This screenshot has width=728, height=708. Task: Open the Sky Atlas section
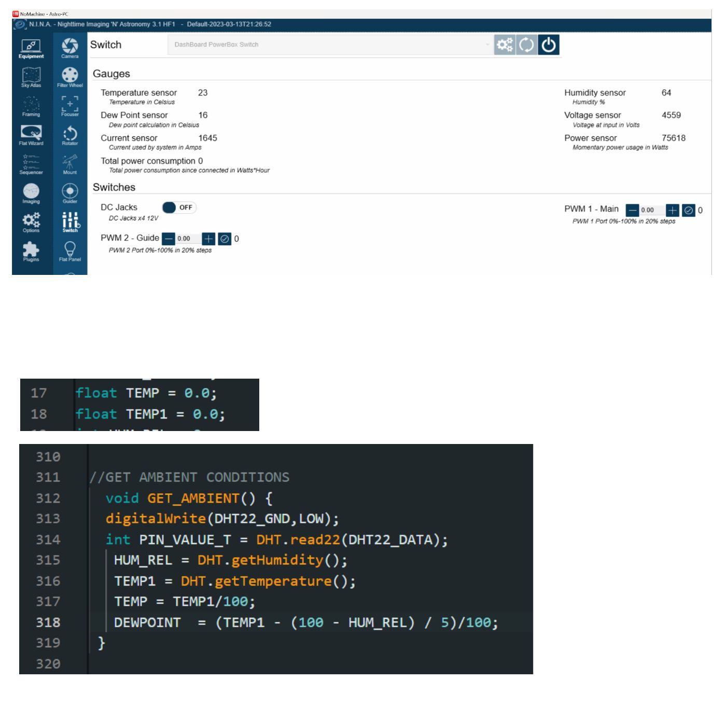pos(31,78)
